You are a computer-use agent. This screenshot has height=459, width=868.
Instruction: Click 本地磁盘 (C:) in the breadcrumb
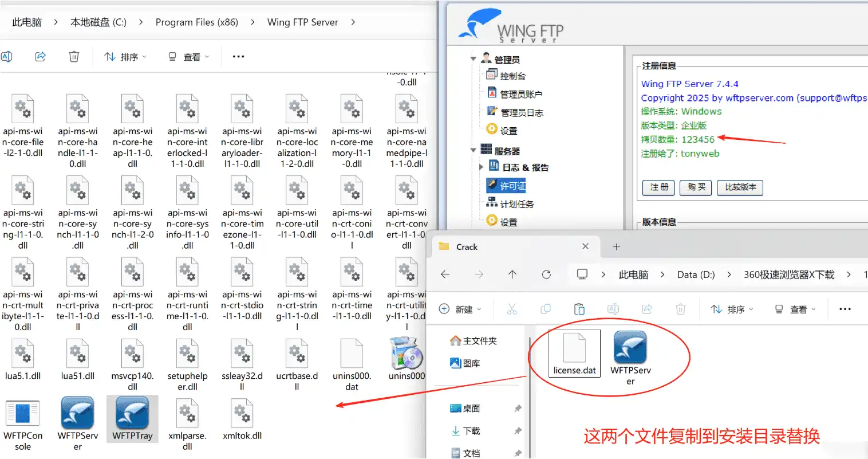tap(98, 22)
